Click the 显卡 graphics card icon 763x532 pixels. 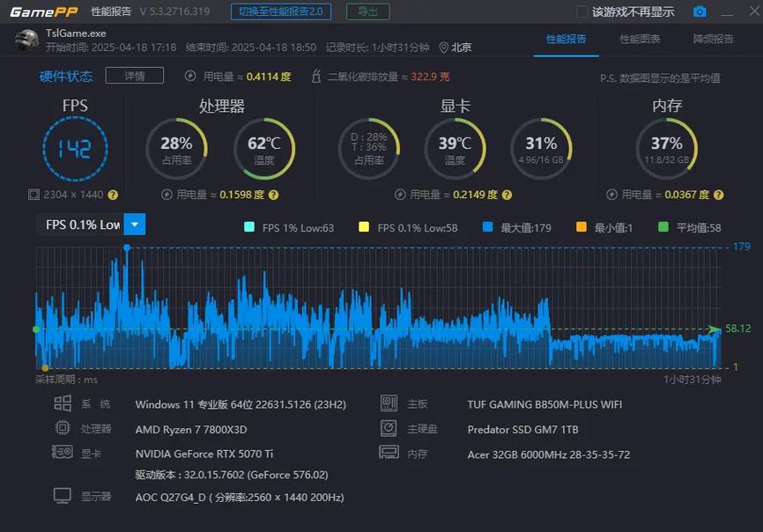63,452
